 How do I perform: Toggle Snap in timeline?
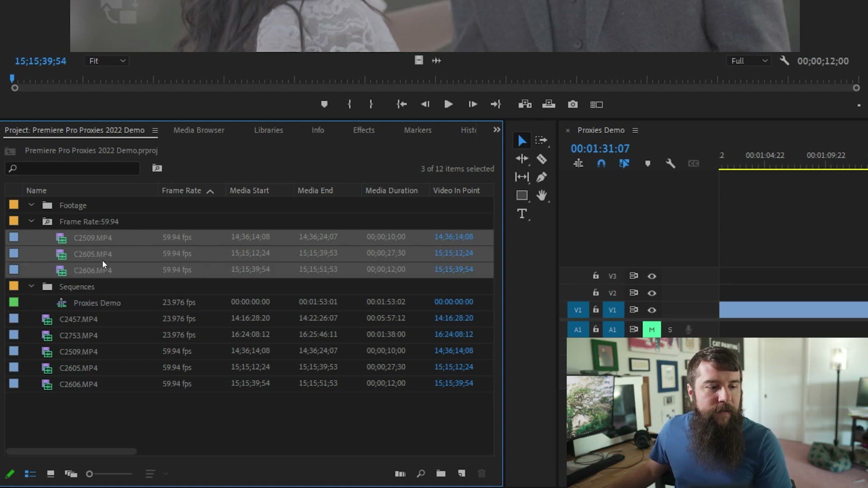pos(601,164)
